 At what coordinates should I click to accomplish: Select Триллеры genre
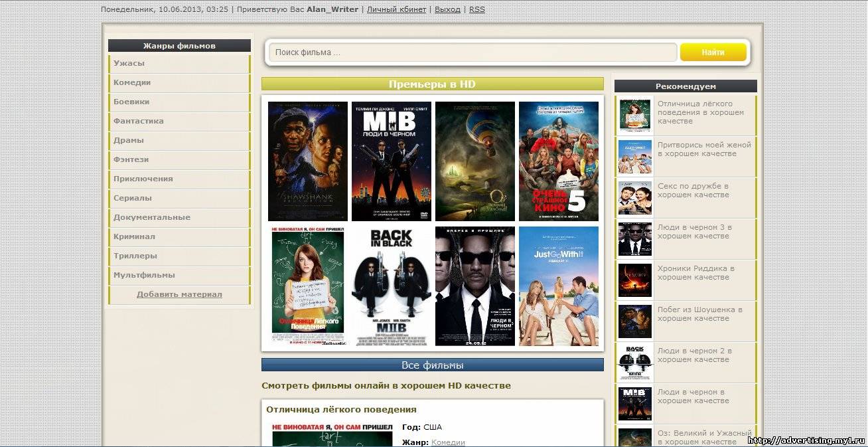[x=179, y=256]
